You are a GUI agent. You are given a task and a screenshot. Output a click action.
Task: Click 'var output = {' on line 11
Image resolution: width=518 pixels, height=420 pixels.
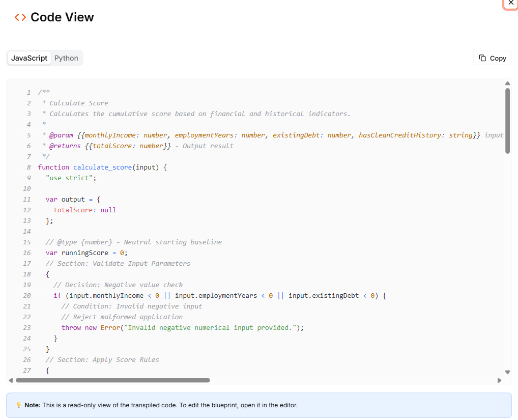(73, 199)
